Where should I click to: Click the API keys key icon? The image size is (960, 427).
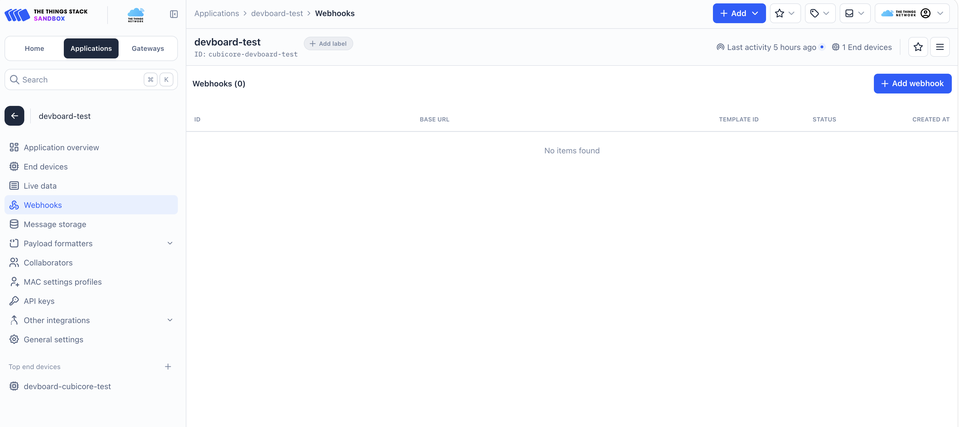coord(14,301)
